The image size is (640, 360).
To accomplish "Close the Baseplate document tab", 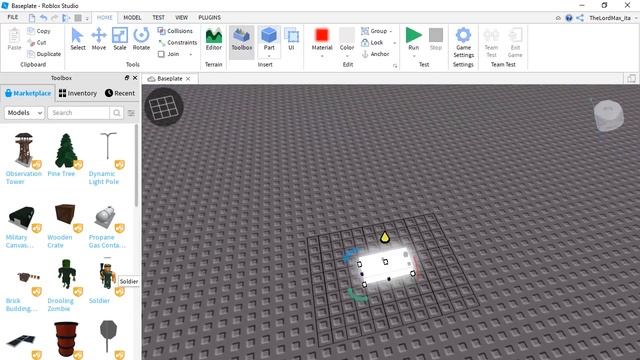I will pos(188,79).
